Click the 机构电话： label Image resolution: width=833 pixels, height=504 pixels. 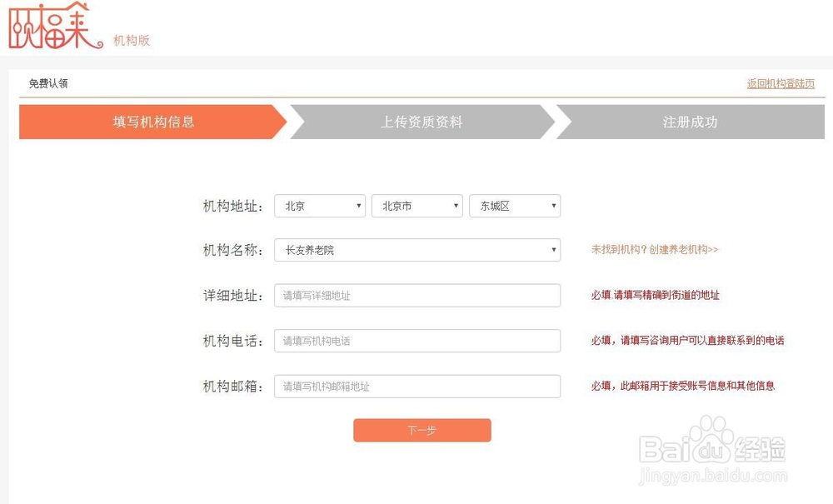point(232,341)
